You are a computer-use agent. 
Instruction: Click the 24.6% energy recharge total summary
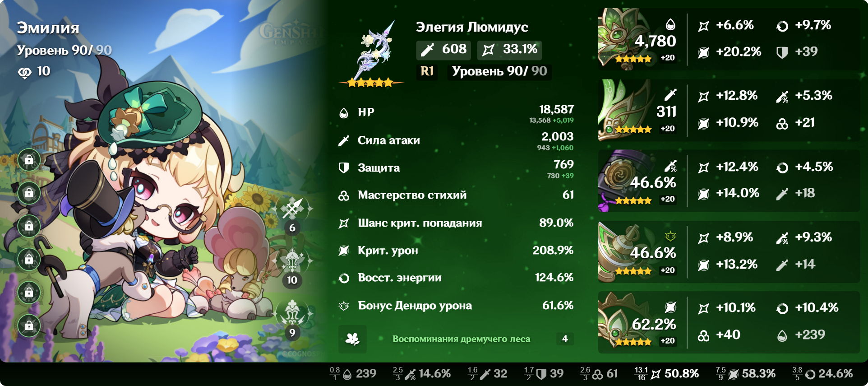[x=822, y=374]
